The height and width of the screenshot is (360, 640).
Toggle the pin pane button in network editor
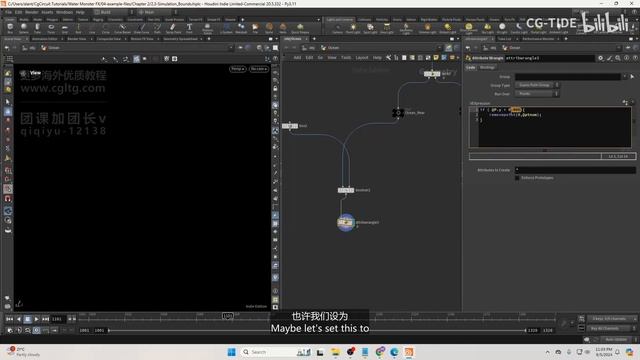pos(449,48)
